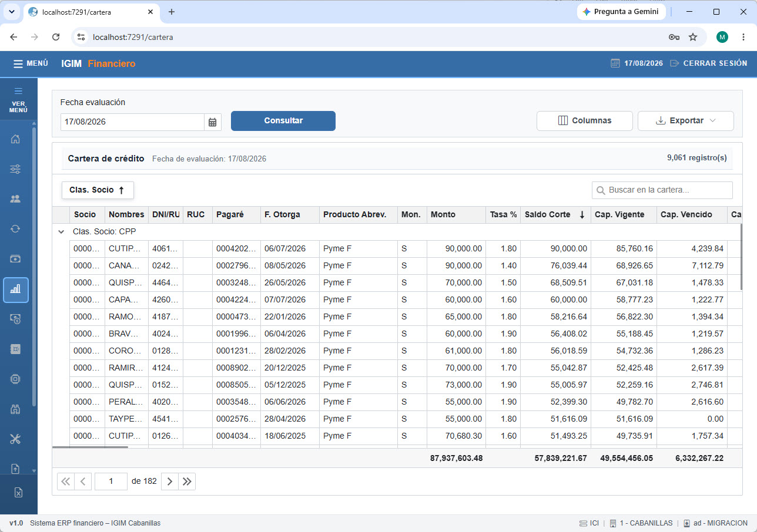The height and width of the screenshot is (532, 757).
Task: Click the page number input box
Action: (x=111, y=482)
